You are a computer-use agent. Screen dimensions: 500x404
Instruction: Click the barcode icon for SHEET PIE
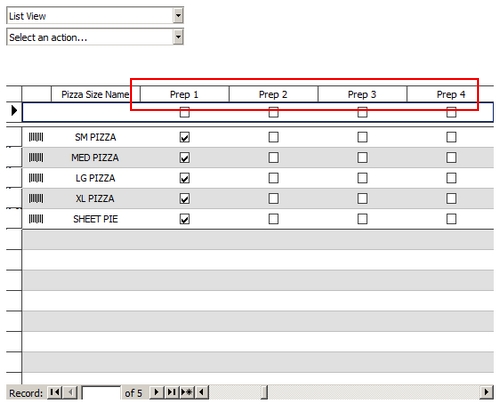[36, 219]
